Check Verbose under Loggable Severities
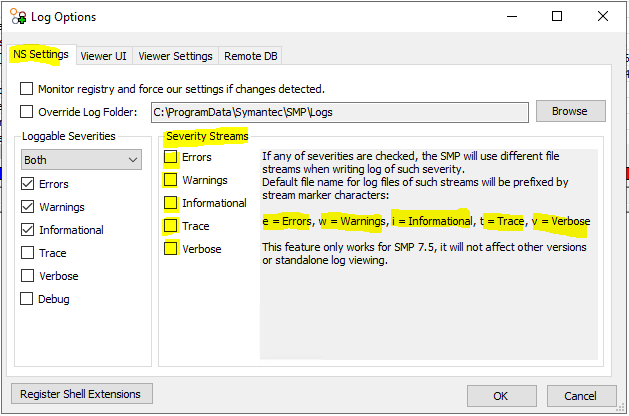The width and height of the screenshot is (629, 416). pyautogui.click(x=27, y=276)
